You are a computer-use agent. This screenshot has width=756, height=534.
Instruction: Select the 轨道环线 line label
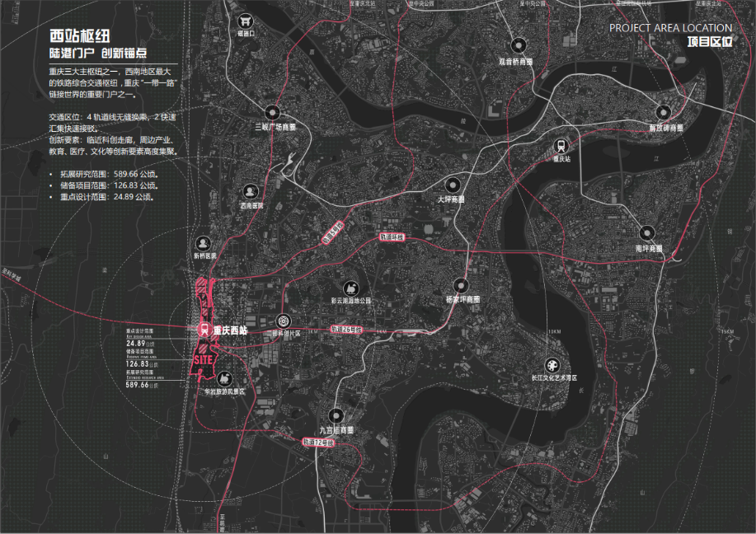click(x=392, y=237)
